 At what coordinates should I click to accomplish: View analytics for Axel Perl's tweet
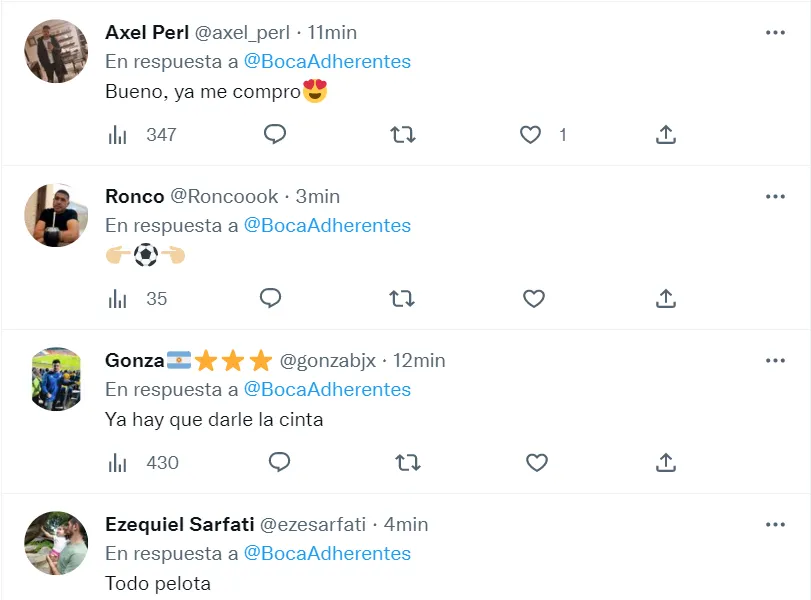coord(118,135)
